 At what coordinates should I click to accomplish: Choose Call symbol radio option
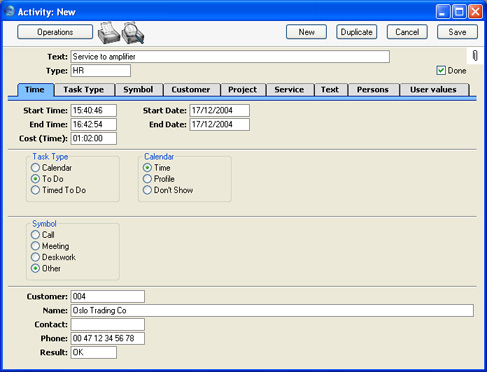pyautogui.click(x=35, y=235)
